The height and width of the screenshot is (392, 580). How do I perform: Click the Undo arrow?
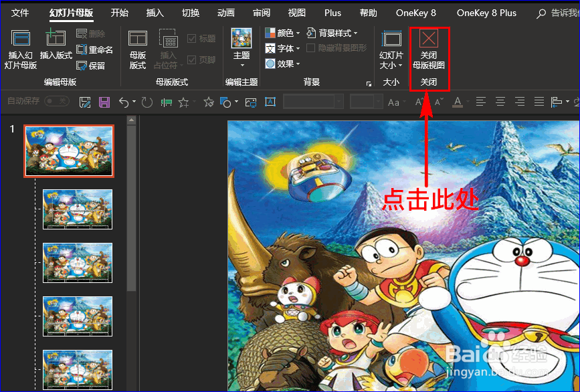[x=124, y=102]
